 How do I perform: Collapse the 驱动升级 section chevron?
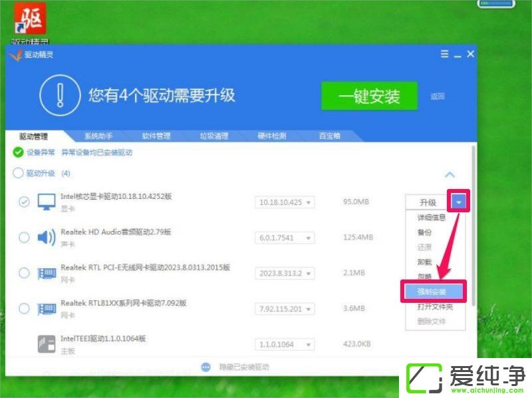(x=450, y=173)
